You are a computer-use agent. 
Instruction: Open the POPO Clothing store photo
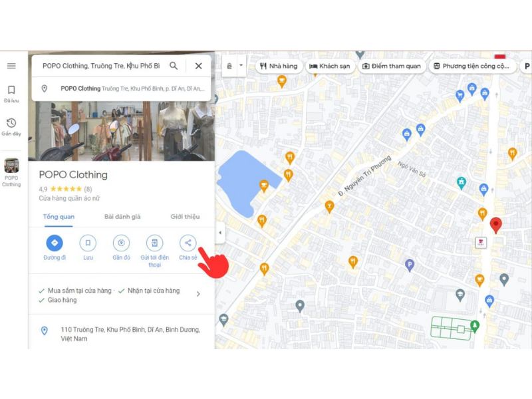(x=122, y=131)
